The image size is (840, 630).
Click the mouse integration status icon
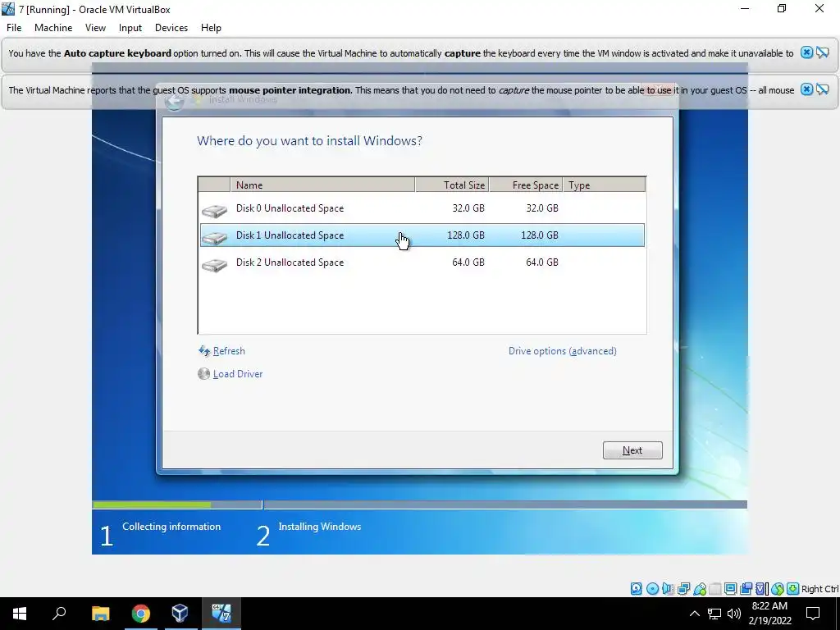[x=778, y=589]
